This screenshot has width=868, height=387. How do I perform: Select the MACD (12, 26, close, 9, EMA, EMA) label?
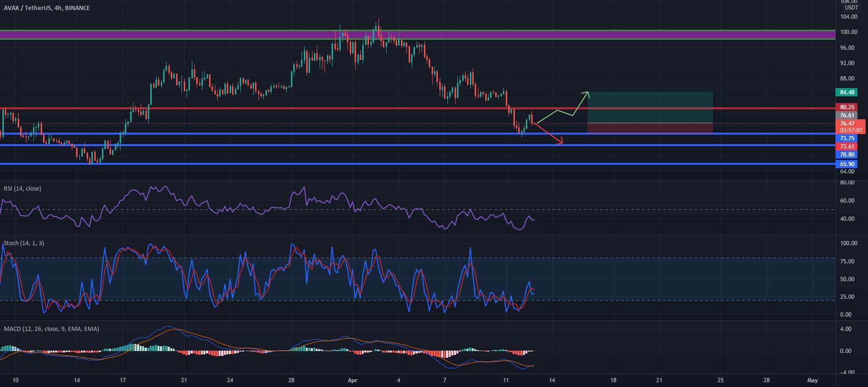[x=52, y=329]
